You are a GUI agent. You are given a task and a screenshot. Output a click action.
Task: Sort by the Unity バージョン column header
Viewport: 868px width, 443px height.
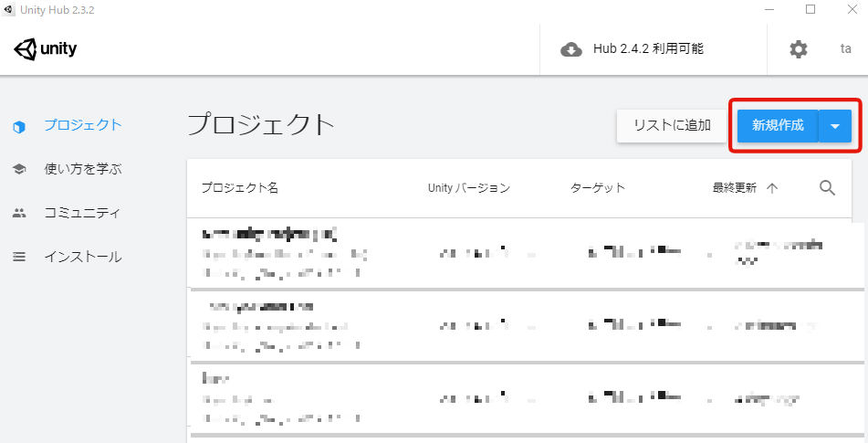pos(469,188)
